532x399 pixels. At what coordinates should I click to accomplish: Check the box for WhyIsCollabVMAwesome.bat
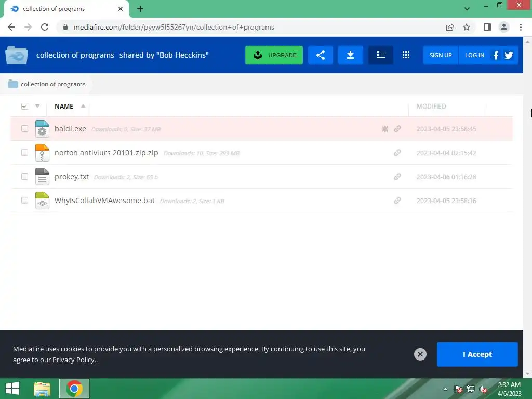tap(24, 201)
